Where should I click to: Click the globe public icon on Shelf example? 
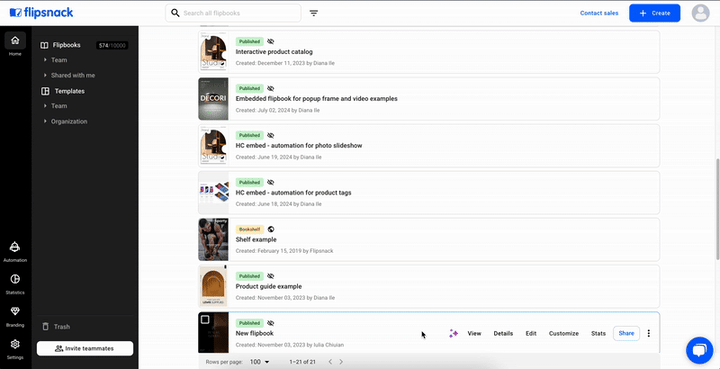270,229
